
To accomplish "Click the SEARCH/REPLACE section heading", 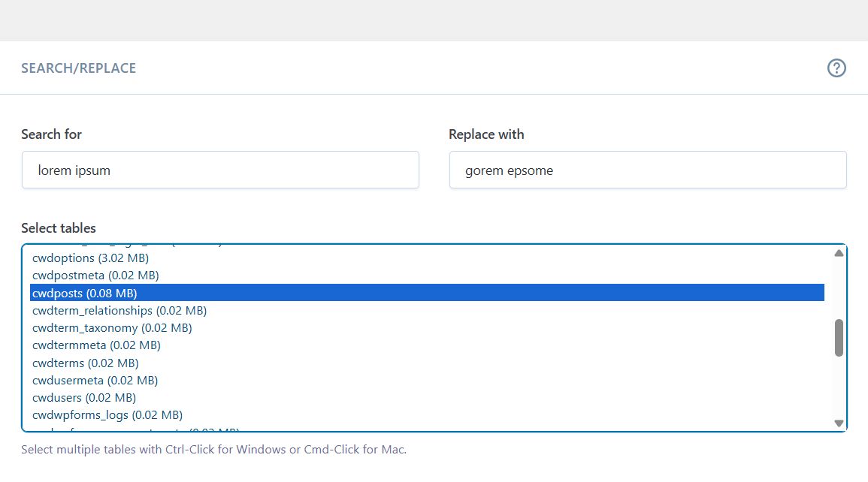I will (79, 68).
